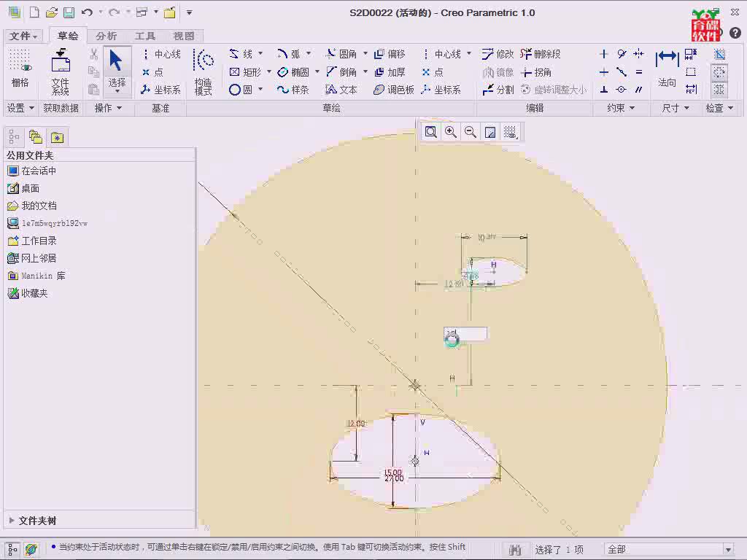The width and height of the screenshot is (747, 560).
Task: Toggle Construction Mode (构造模式)
Action: coord(203,71)
